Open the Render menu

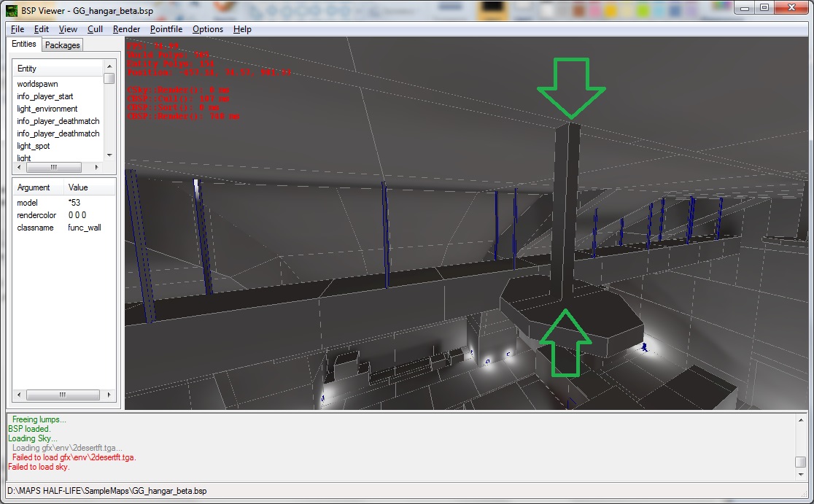pyautogui.click(x=127, y=29)
